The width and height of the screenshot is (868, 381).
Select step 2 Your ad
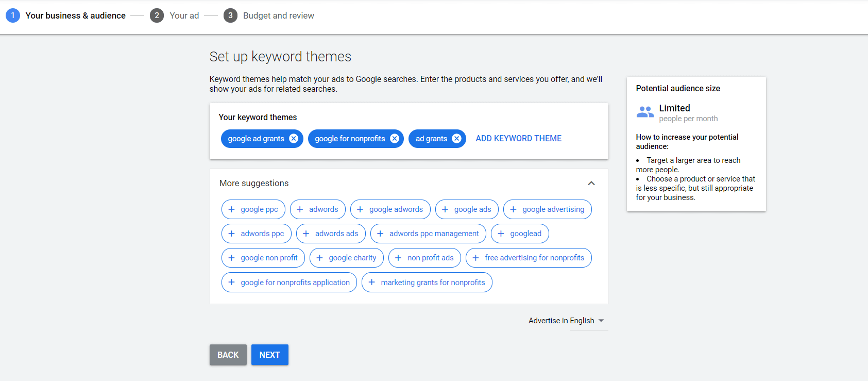(x=174, y=15)
